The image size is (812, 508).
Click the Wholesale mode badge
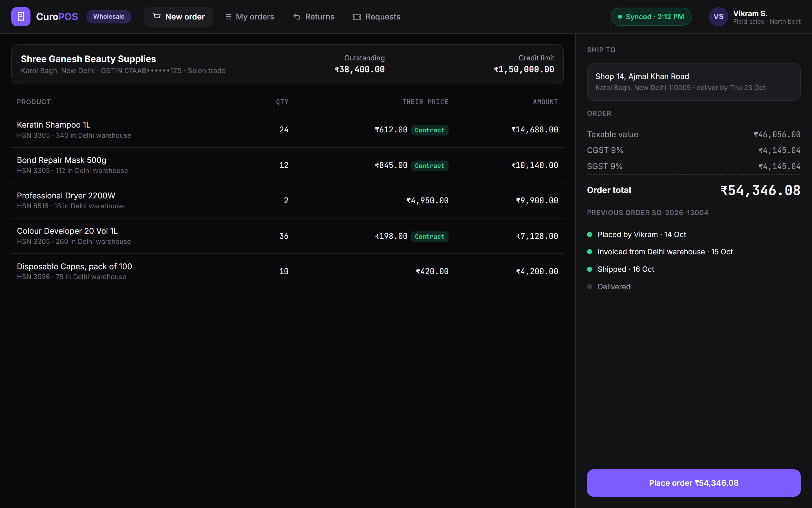[109, 16]
